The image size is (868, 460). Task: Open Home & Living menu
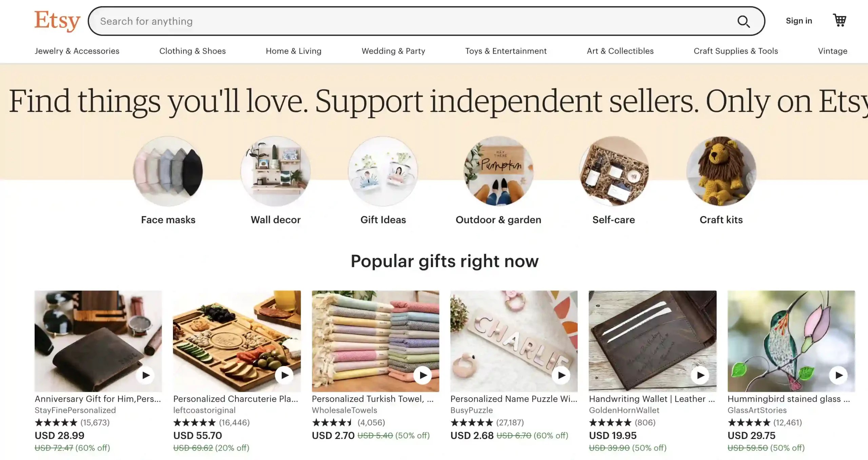294,51
